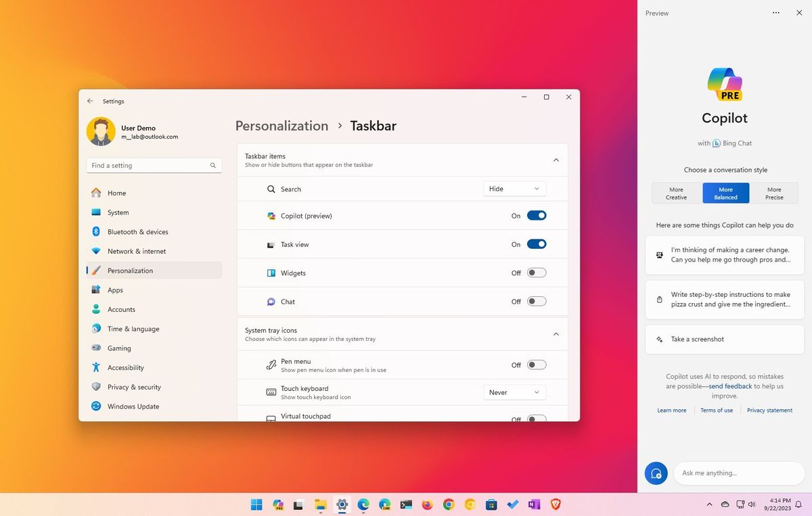
Task: Open Windows Update in sidebar
Action: (x=154, y=406)
